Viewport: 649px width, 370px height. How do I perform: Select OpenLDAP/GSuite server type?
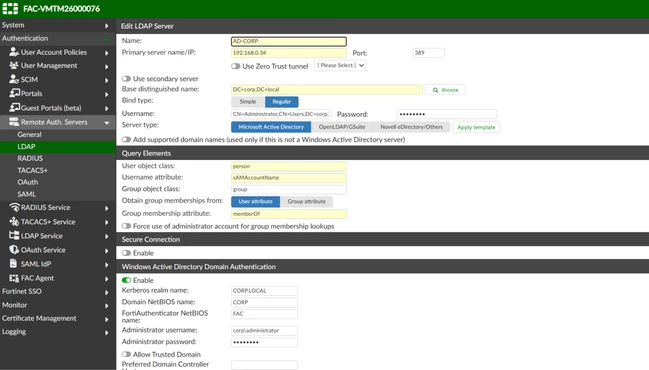(342, 127)
